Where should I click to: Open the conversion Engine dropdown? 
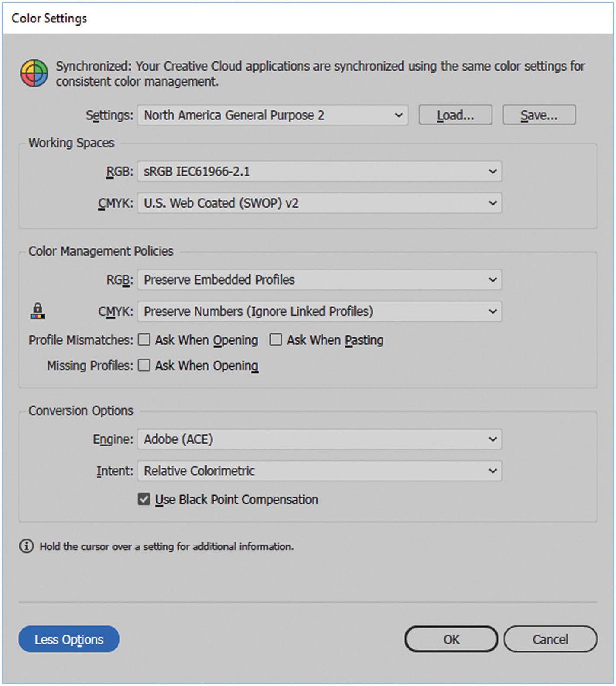point(319,439)
